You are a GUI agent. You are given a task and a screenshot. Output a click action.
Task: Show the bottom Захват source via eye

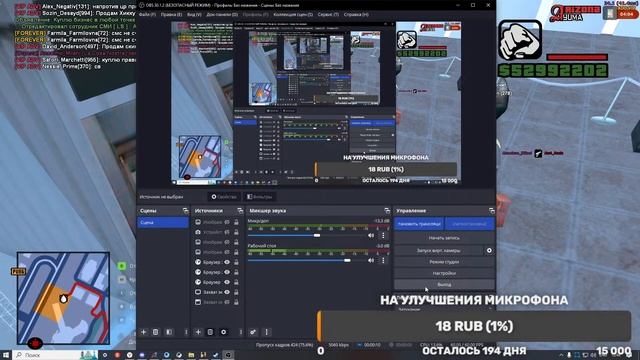227,302
